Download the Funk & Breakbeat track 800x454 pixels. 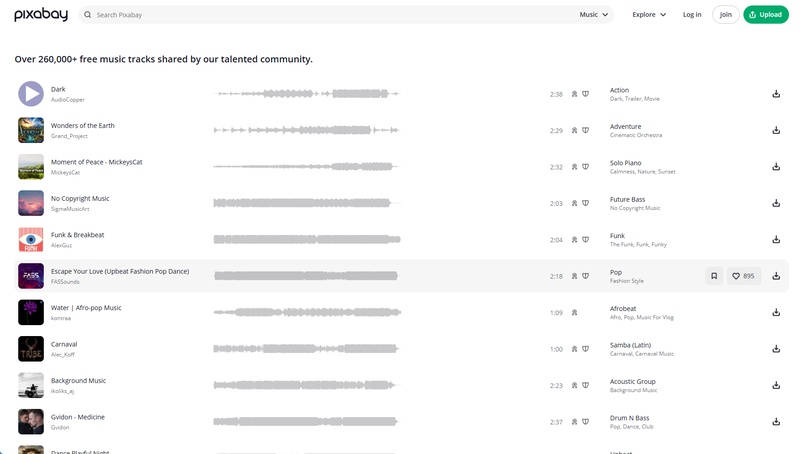click(x=776, y=239)
